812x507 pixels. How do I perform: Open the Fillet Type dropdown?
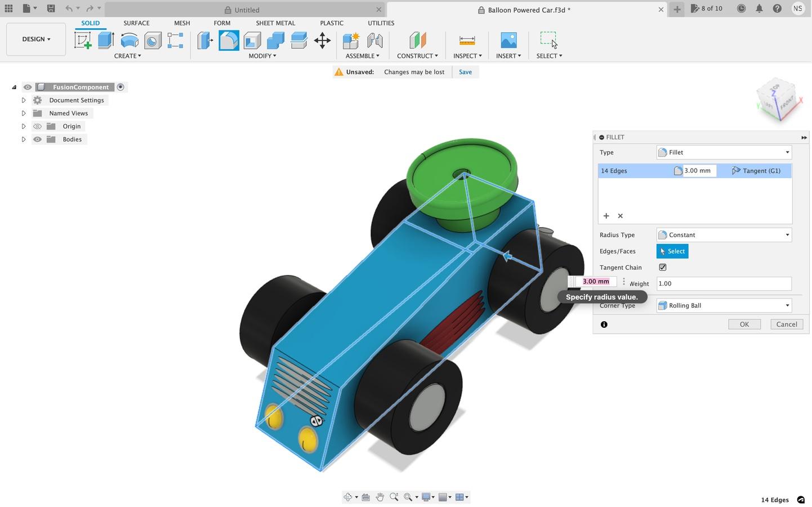pyautogui.click(x=724, y=153)
